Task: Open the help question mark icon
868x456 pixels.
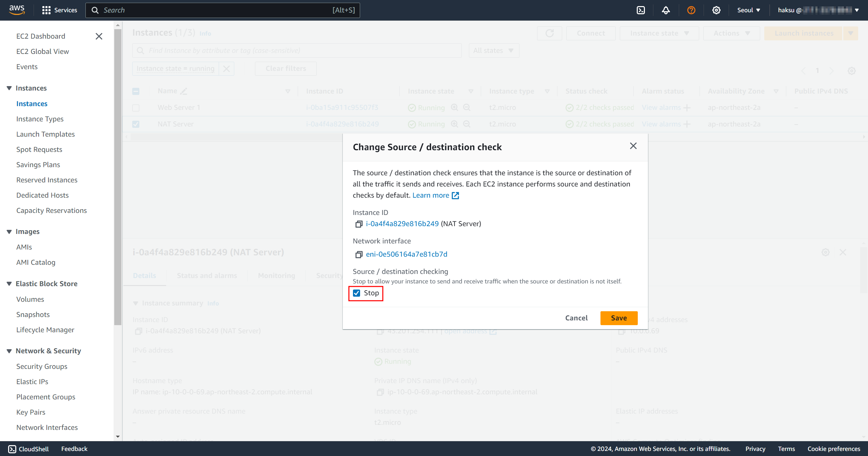Action: [x=691, y=10]
